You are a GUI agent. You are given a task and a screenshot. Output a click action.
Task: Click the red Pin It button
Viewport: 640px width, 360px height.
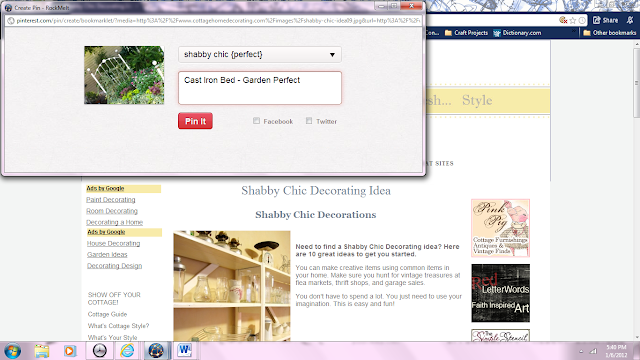pyautogui.click(x=195, y=121)
